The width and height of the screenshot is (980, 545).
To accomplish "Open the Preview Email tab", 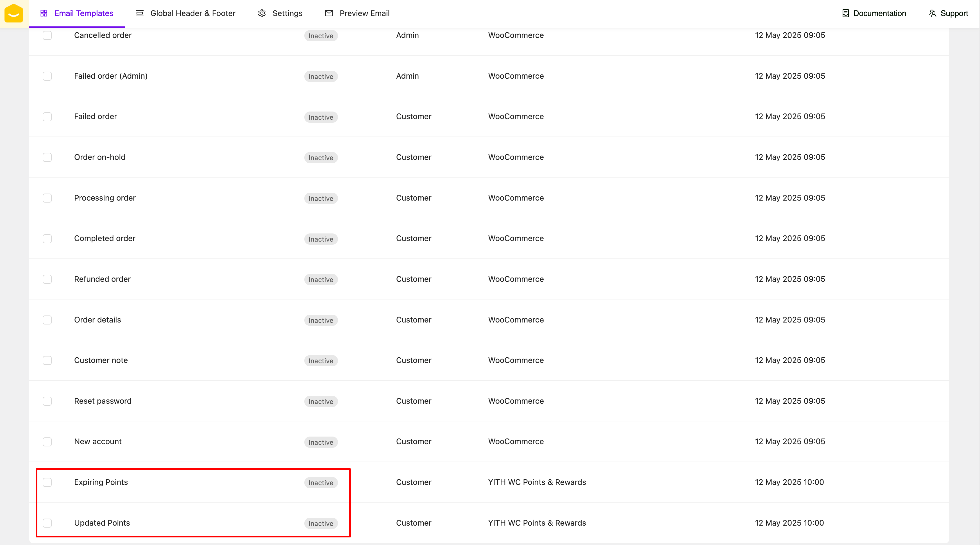I will 364,13.
